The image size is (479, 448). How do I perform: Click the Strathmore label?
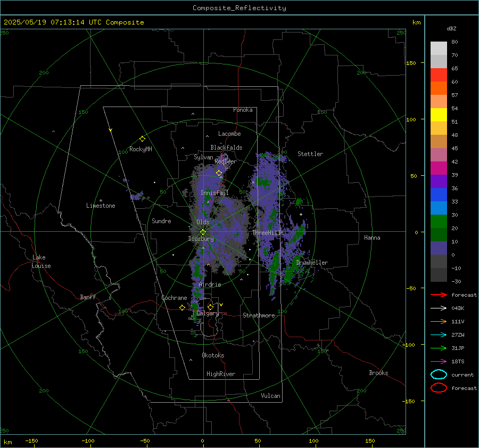(259, 315)
